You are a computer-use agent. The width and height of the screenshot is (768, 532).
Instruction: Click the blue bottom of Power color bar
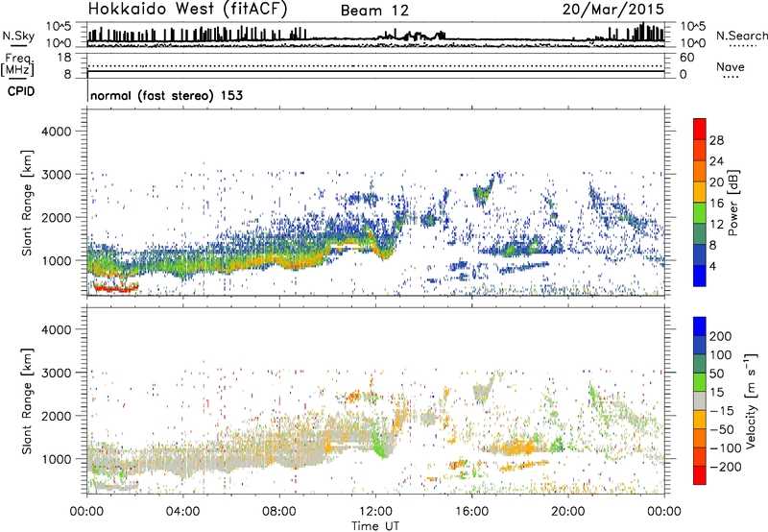tap(700, 276)
